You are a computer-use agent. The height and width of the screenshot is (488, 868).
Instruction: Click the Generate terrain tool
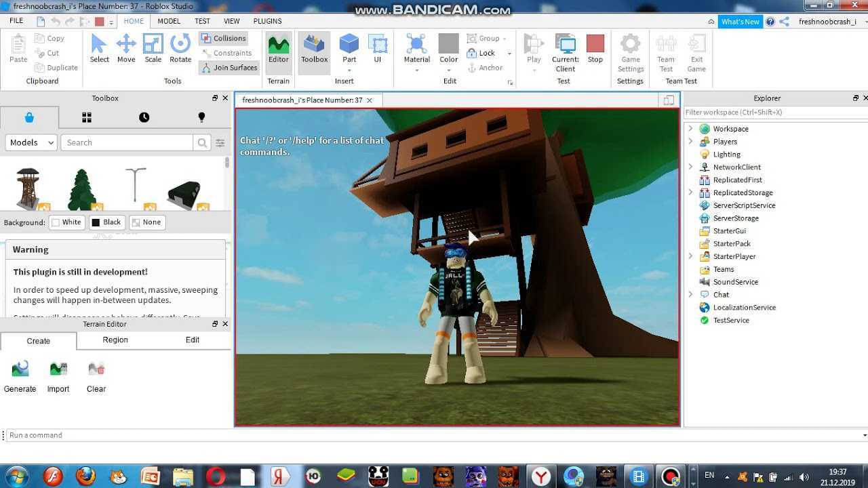(x=20, y=377)
